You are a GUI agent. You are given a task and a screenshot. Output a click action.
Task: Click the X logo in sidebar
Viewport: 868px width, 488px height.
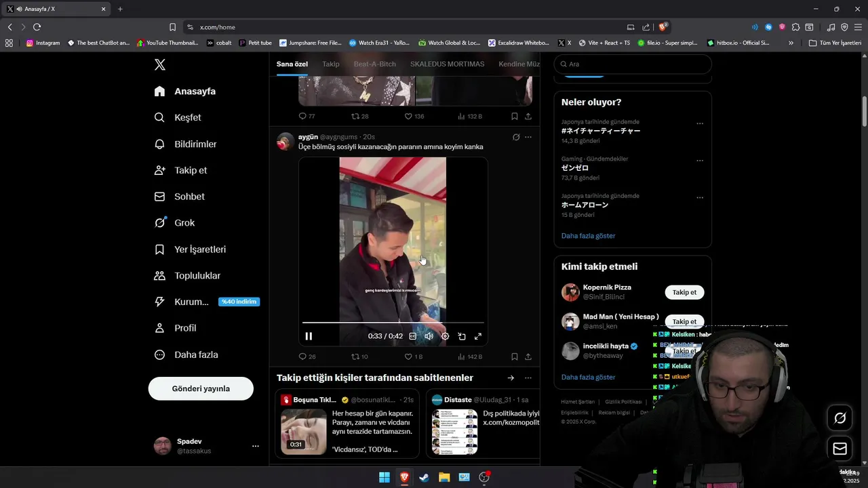pyautogui.click(x=159, y=64)
